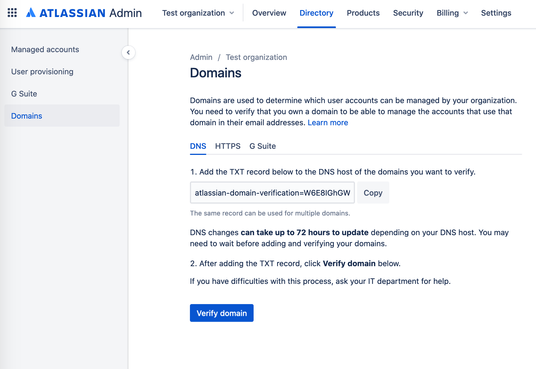The image size is (536, 369).
Task: Select User provisioning in the sidebar
Action: point(62,72)
